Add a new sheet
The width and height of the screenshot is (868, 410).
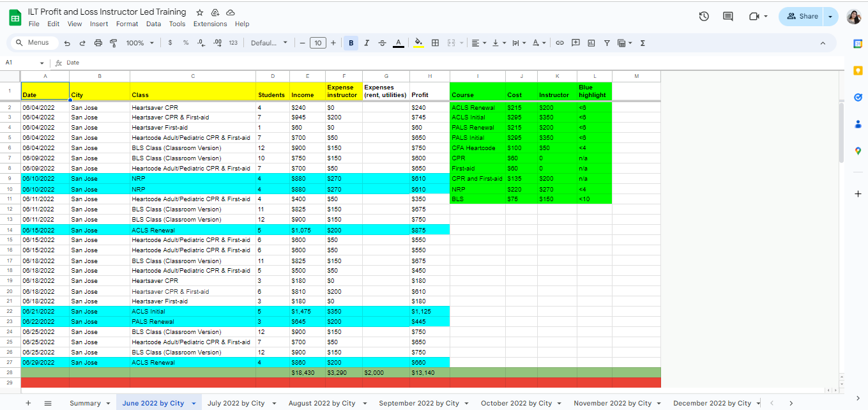point(27,403)
